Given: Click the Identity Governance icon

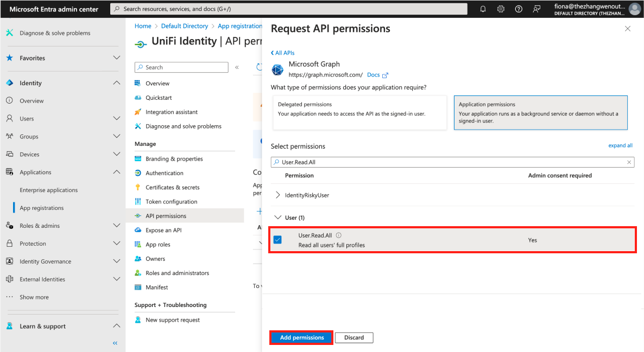Looking at the screenshot, I should tap(9, 261).
